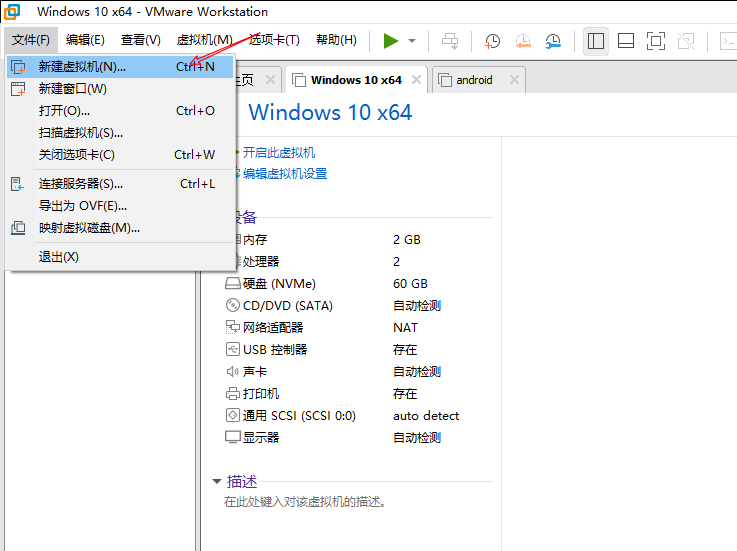Click the display monitor icon
The height and width of the screenshot is (551, 737).
[233, 438]
